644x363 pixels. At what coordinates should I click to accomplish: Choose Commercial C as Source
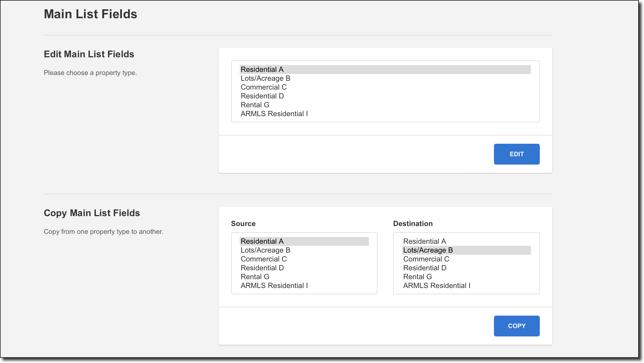pyautogui.click(x=304, y=259)
